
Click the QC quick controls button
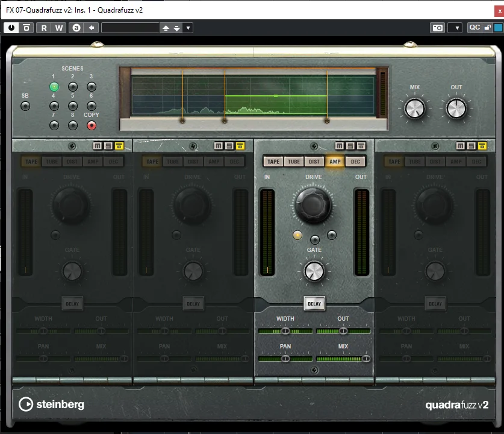474,28
